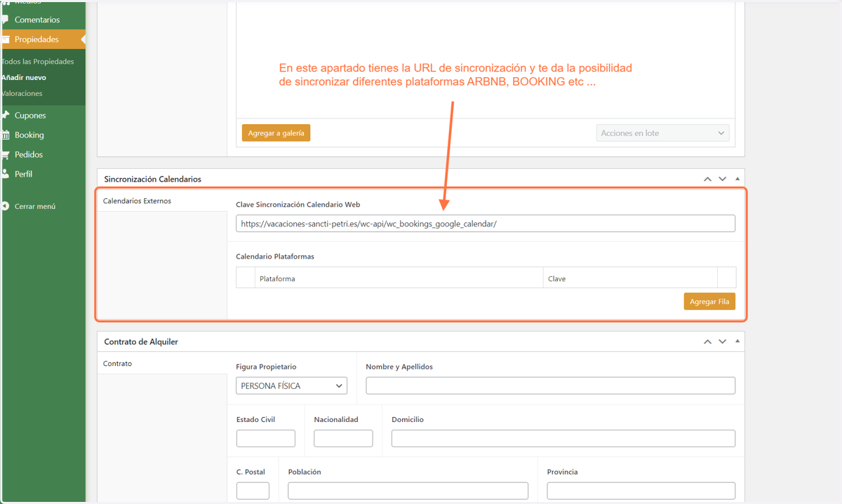Viewport: 842px width, 504px height.
Task: Click the Nacionalidad input field
Action: click(343, 439)
